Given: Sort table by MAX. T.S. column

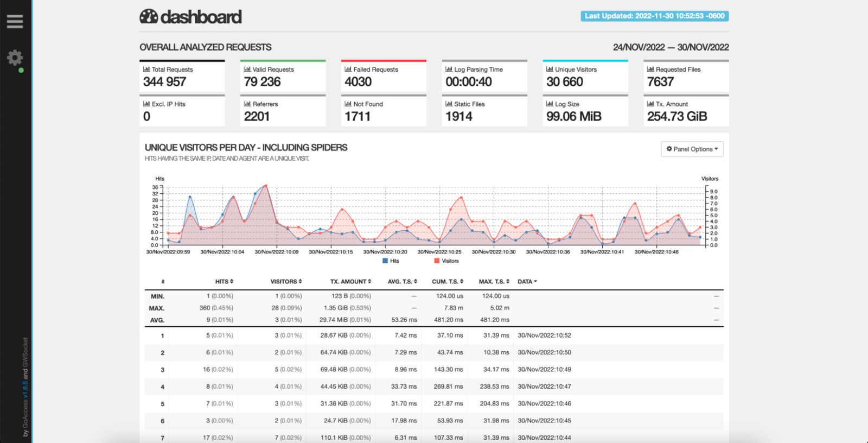Looking at the screenshot, I should click(x=494, y=281).
